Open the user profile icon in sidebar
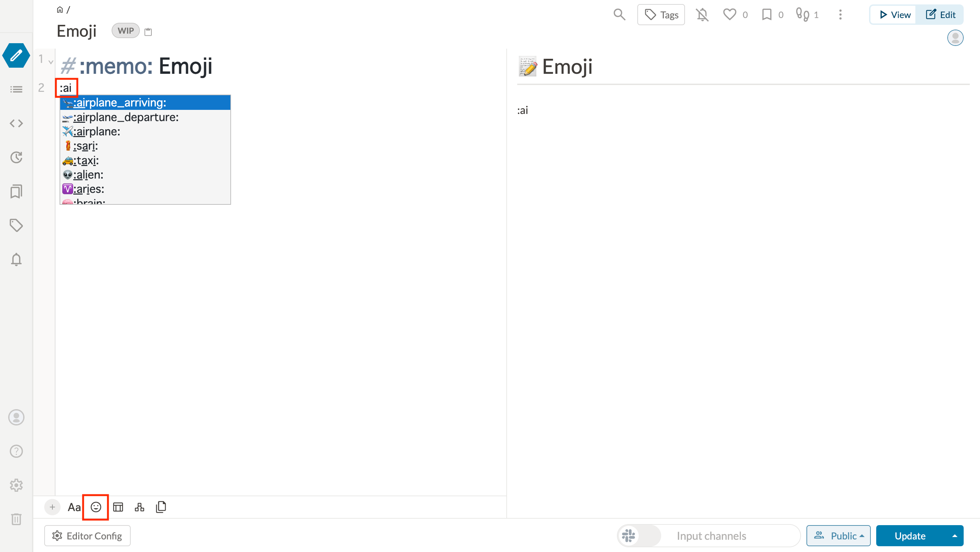The width and height of the screenshot is (980, 552). (16, 417)
